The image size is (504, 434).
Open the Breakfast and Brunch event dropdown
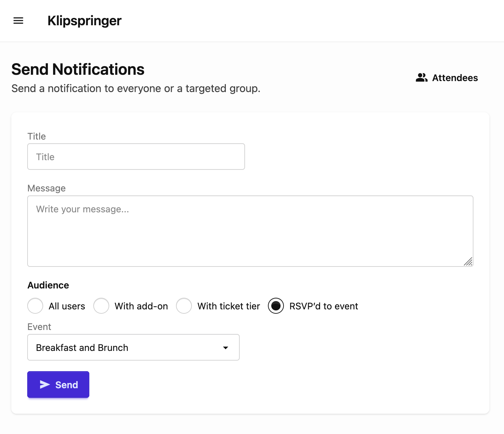[x=133, y=347]
